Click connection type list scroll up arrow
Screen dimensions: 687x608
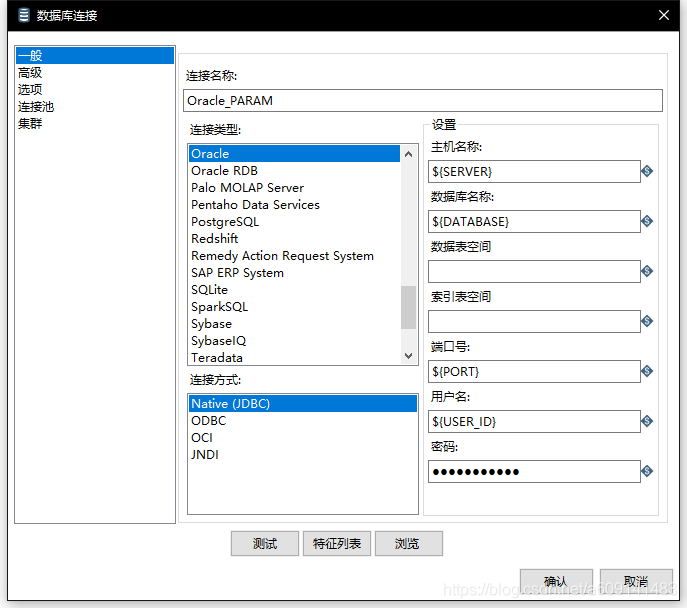tap(408, 154)
